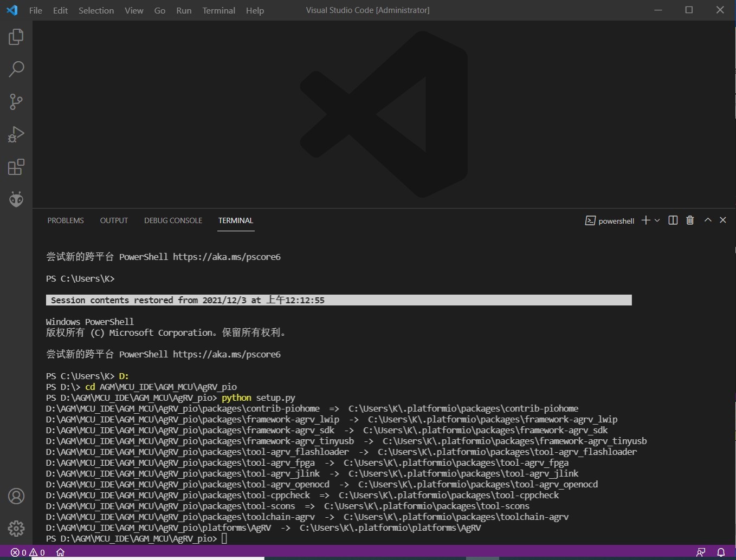The width and height of the screenshot is (736, 560).
Task: Switch to the DEBUG CONSOLE tab
Action: tap(173, 220)
